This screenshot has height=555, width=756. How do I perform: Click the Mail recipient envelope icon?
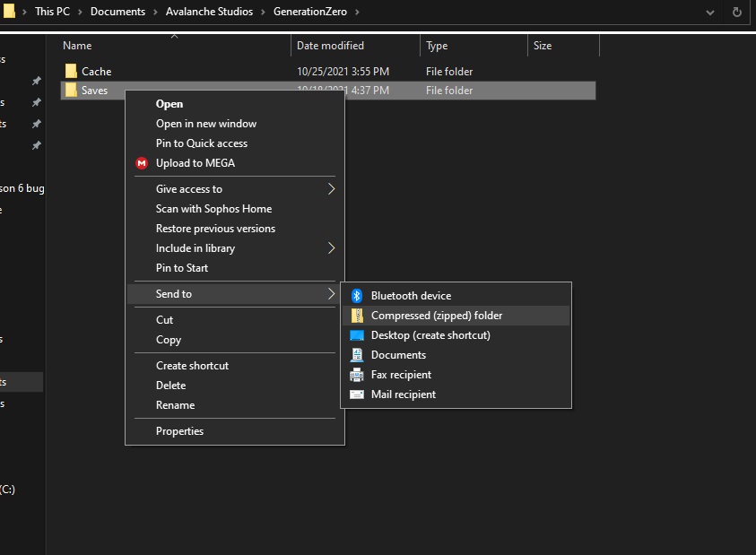tap(357, 395)
